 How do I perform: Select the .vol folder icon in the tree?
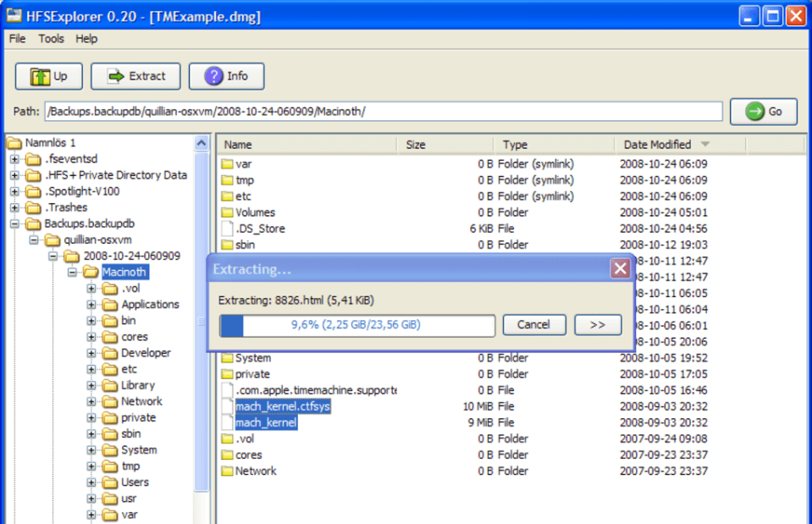point(110,289)
